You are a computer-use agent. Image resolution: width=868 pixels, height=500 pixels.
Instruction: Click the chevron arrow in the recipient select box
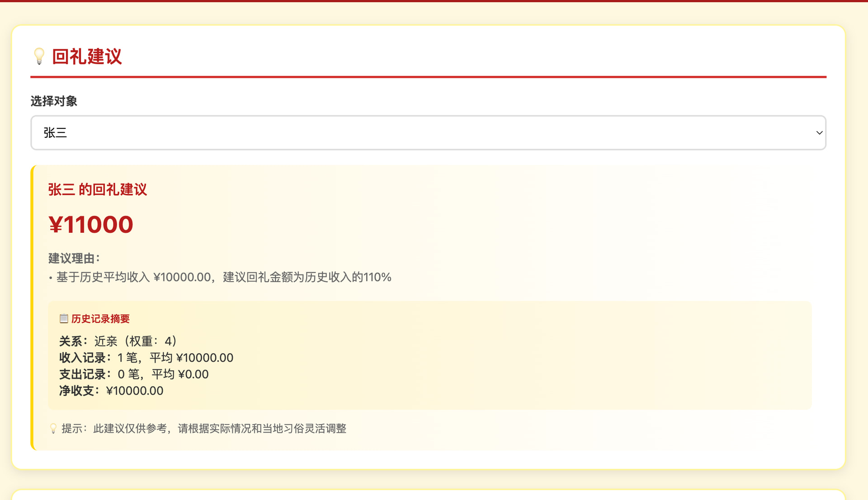pos(819,132)
